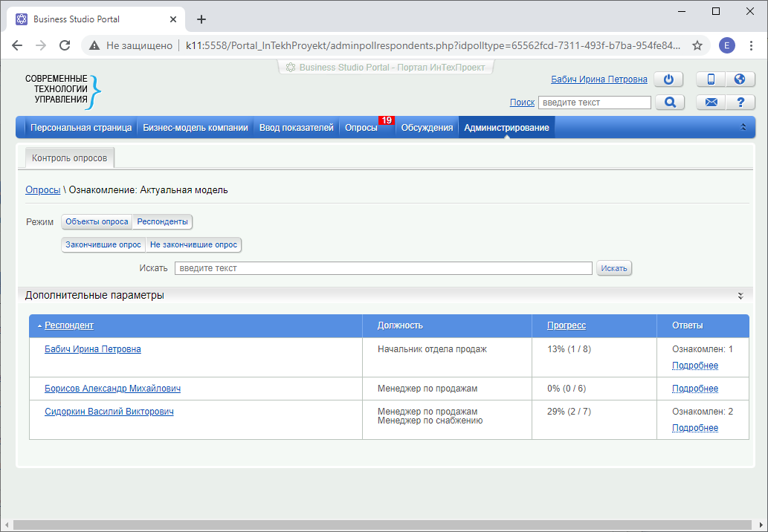Open the mobile version icon
The height and width of the screenshot is (532, 768).
(711, 80)
